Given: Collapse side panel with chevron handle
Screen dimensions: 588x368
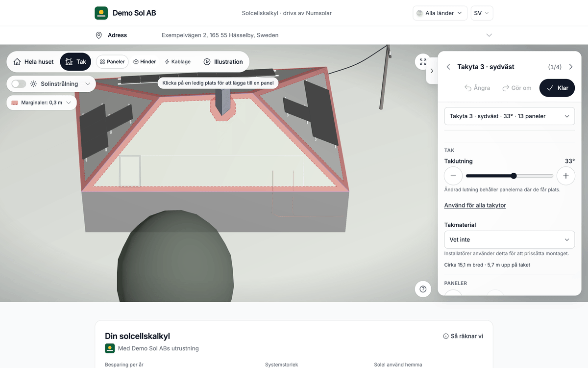Looking at the screenshot, I should point(432,71).
